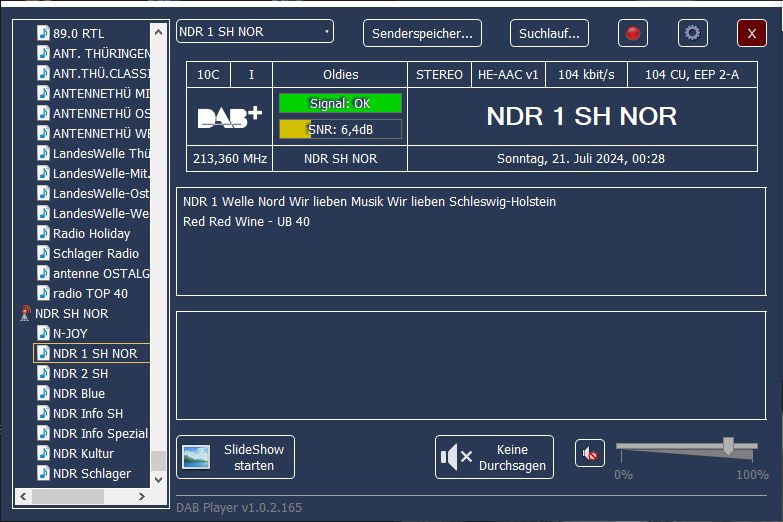Toggle mute with the speaker icon
The image size is (783, 522).
click(x=590, y=454)
